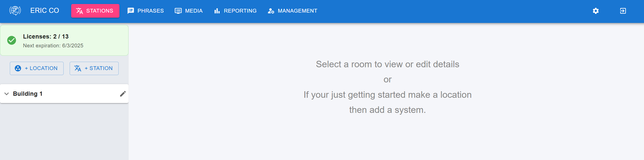644x160 pixels.
Task: Select the speech bubble icon next to PHRASES
Action: (130, 11)
